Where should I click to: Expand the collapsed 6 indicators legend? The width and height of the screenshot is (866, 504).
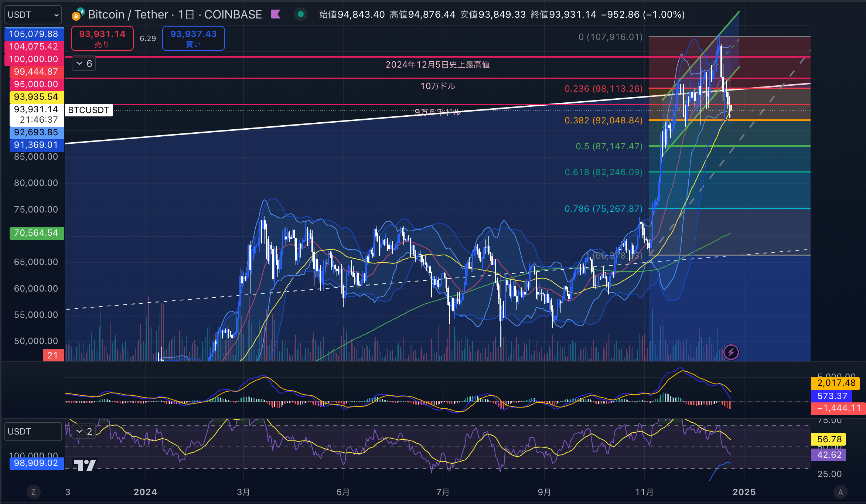84,64
